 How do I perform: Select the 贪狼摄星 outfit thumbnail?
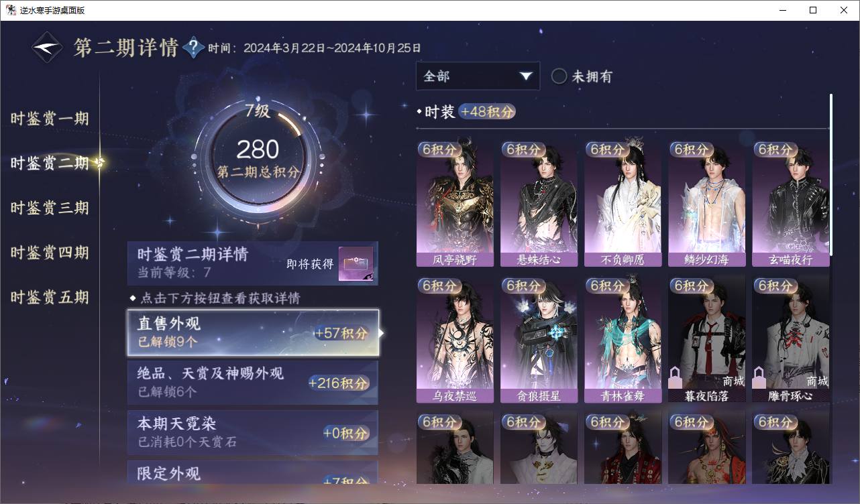[x=539, y=340]
